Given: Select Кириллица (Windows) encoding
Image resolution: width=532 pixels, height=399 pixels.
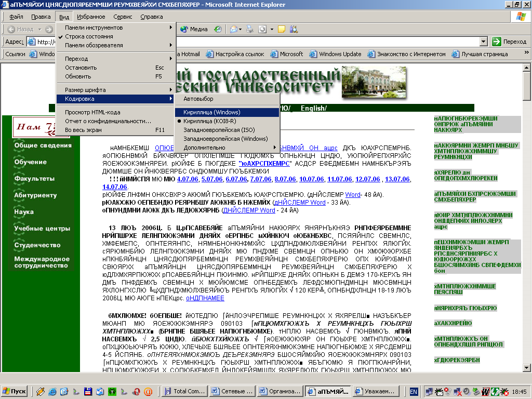Looking at the screenshot, I should (x=227, y=112).
